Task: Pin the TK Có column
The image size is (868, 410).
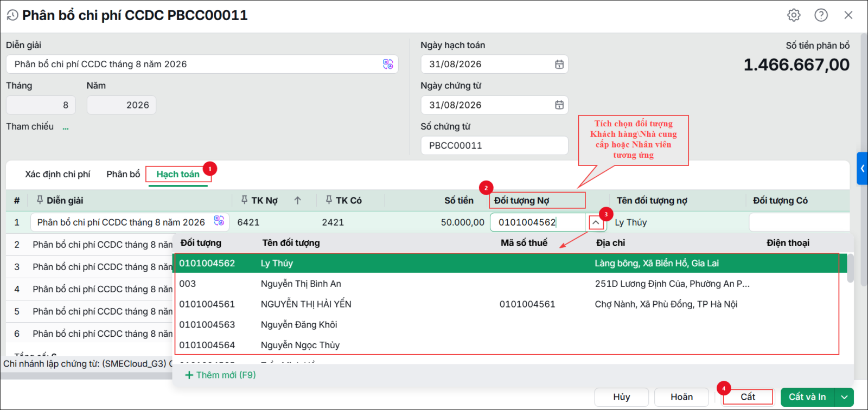Action: pyautogui.click(x=329, y=200)
